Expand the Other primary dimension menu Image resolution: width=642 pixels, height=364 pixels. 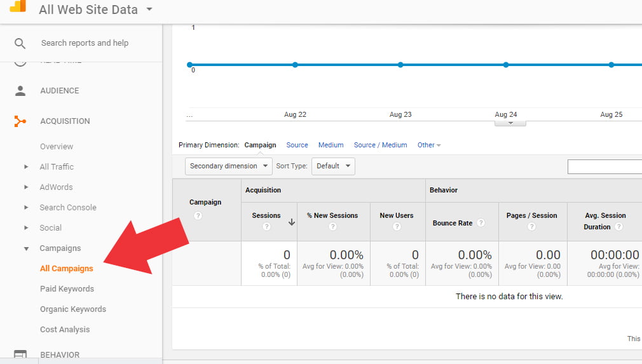(x=429, y=145)
